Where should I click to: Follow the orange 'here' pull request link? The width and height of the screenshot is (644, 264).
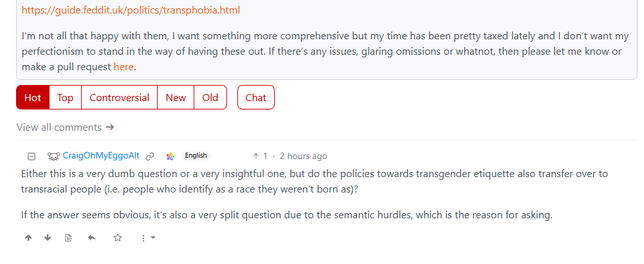(x=124, y=67)
